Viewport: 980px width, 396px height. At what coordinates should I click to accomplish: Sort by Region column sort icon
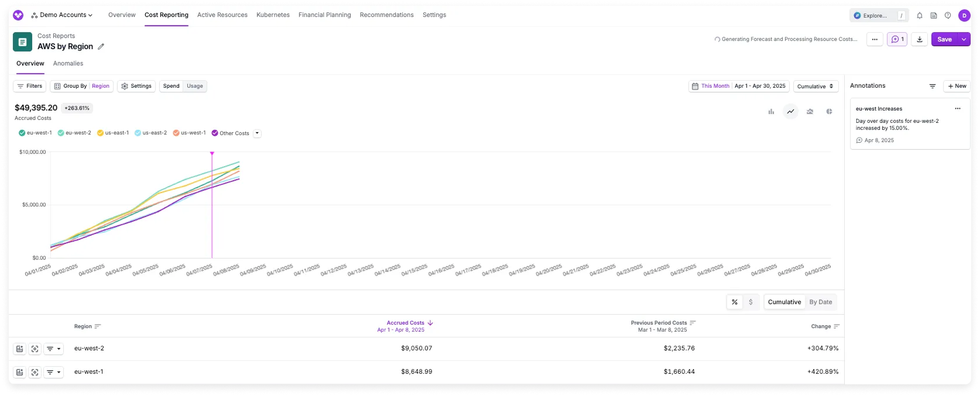click(98, 326)
